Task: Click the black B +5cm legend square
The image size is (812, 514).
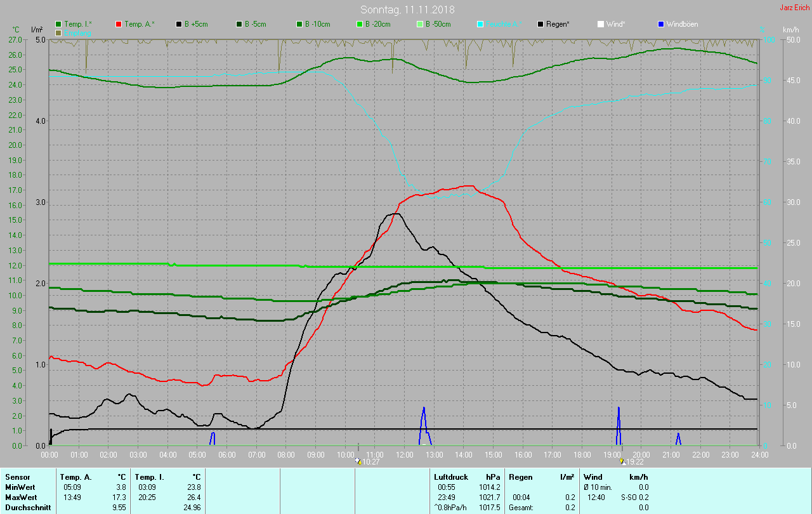Action: (x=179, y=24)
